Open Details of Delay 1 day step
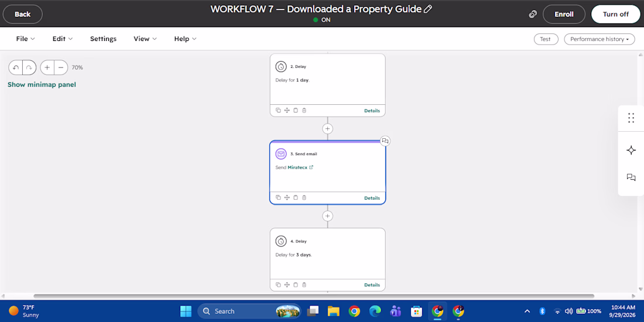 pyautogui.click(x=372, y=111)
